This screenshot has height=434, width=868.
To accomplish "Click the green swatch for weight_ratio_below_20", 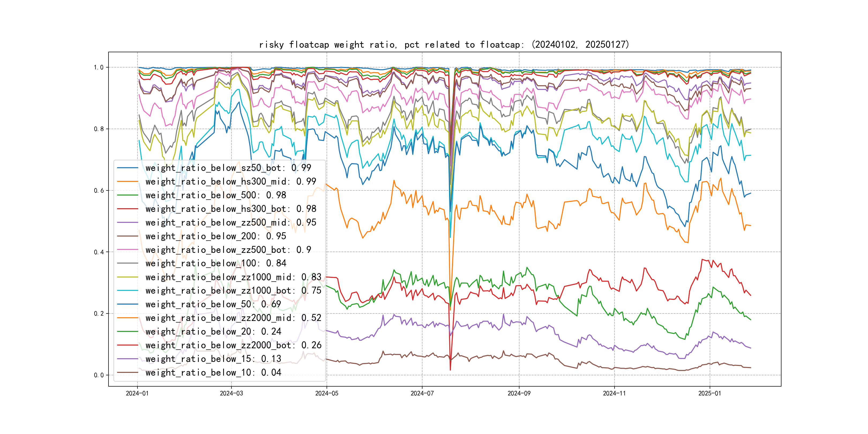I will (128, 332).
